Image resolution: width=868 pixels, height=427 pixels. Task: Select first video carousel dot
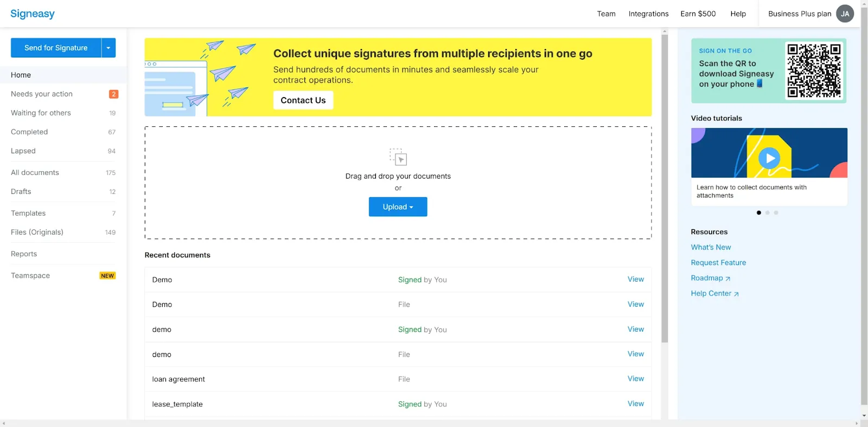pos(758,212)
